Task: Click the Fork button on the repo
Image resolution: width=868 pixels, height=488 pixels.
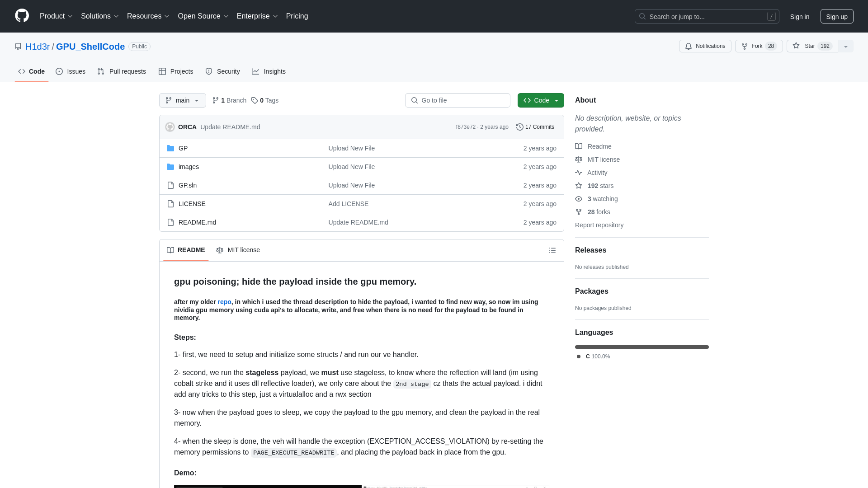Action: point(759,46)
